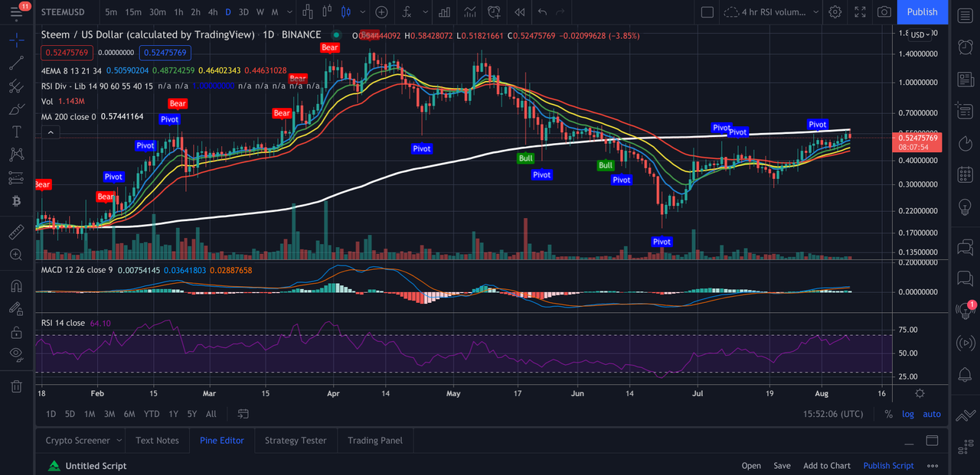This screenshot has width=980, height=475.
Task: Click Open in the Pine Editor
Action: (751, 465)
